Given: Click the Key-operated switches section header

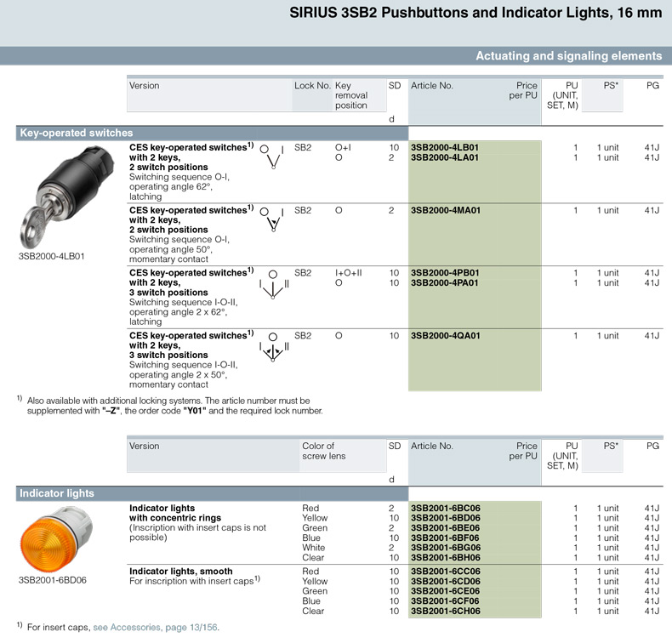Looking at the screenshot, I should (x=76, y=134).
